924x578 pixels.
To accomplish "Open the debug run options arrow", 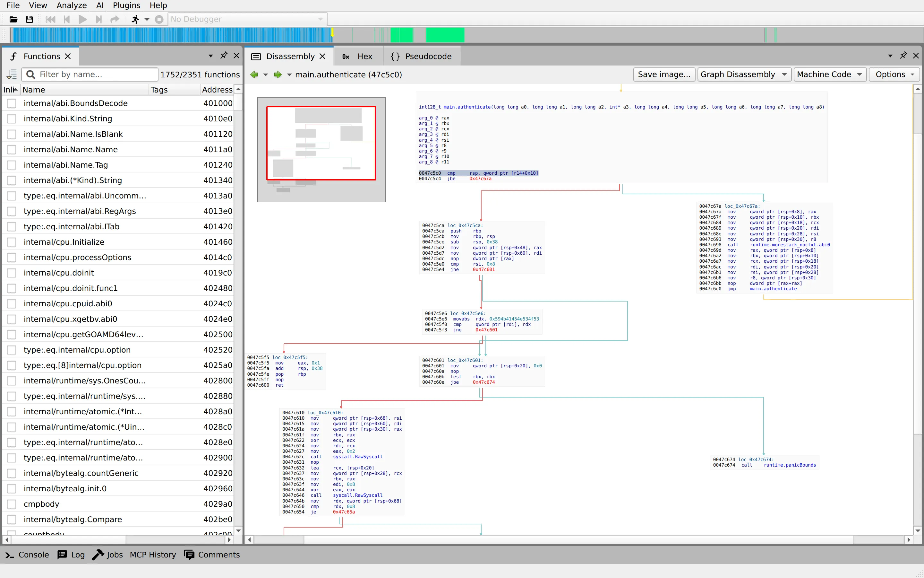I will (x=147, y=19).
